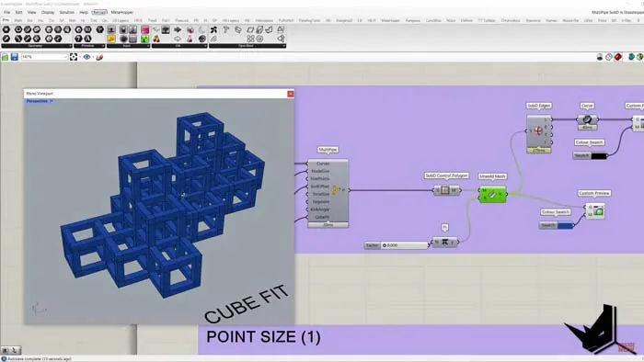Screen dimensions: 644x362
Task: Select the MultiPipe component on canvas
Action: [x=328, y=193]
